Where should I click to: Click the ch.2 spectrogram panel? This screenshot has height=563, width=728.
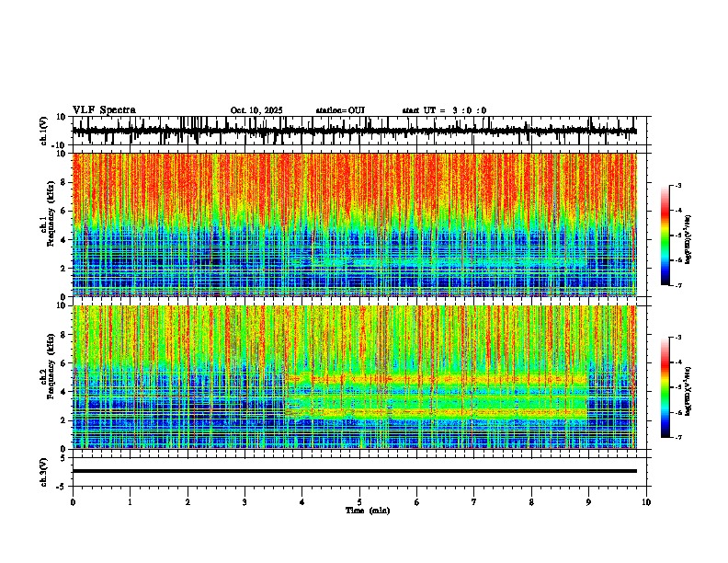(361, 377)
